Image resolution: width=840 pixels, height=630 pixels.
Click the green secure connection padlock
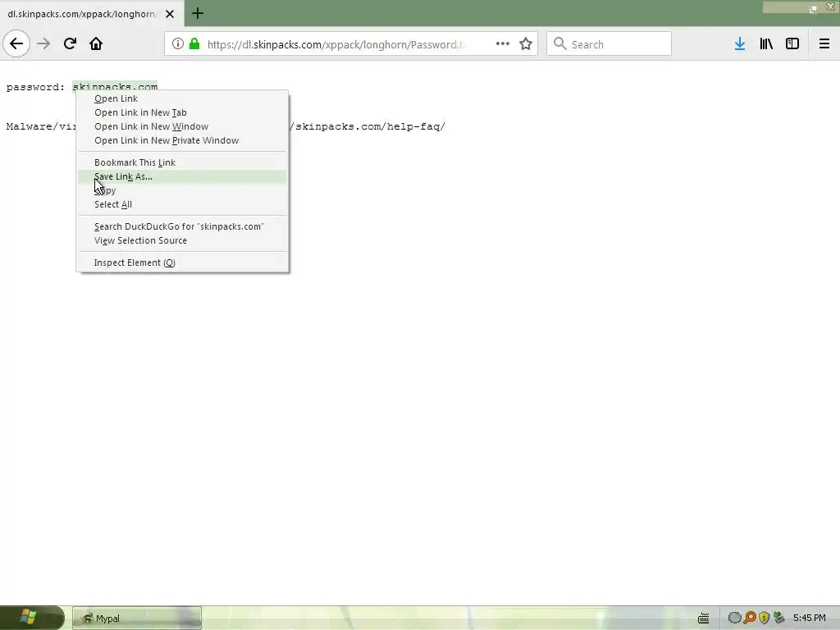194,44
